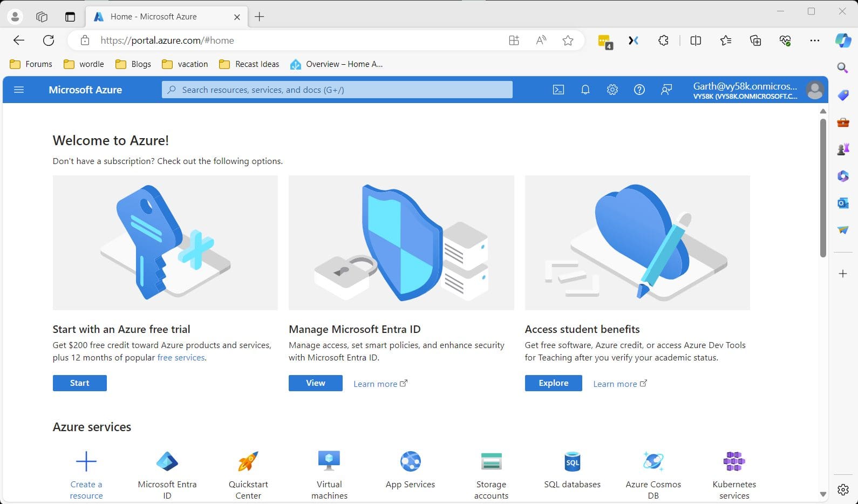Open the Overview – Home A... bookmark
858x504 pixels.
click(336, 64)
